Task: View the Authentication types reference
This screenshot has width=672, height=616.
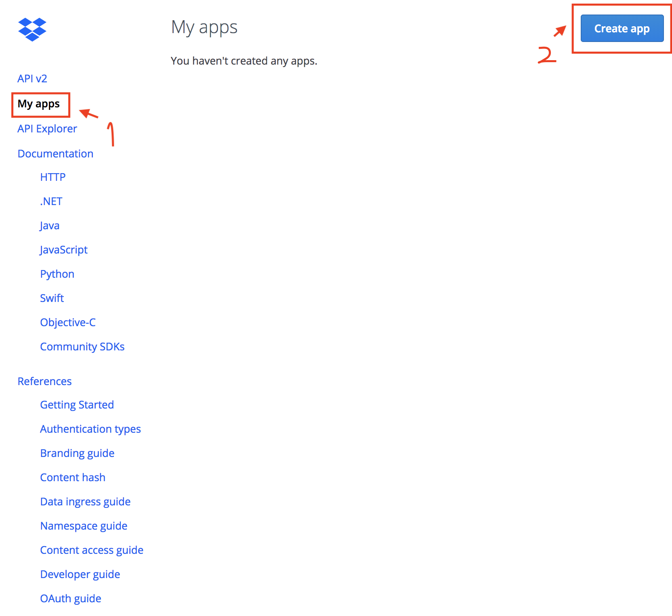Action: point(90,429)
